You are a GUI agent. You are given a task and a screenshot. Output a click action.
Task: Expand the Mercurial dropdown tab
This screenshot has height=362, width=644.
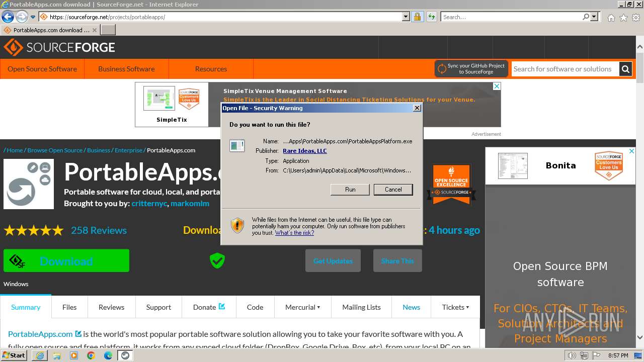(302, 307)
